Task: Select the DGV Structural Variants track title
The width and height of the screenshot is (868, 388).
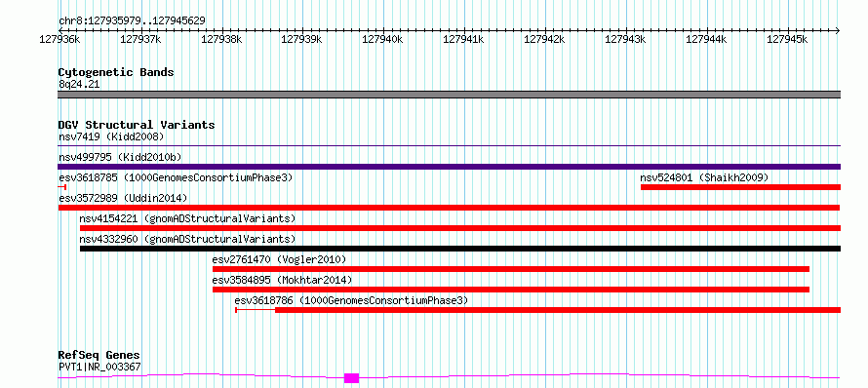Action: point(137,125)
